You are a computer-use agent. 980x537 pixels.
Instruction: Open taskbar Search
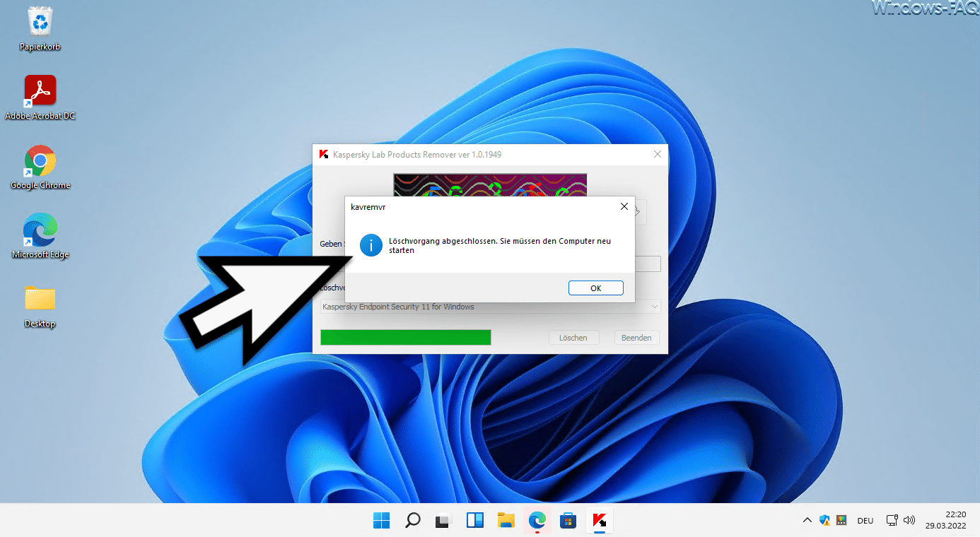pos(412,521)
